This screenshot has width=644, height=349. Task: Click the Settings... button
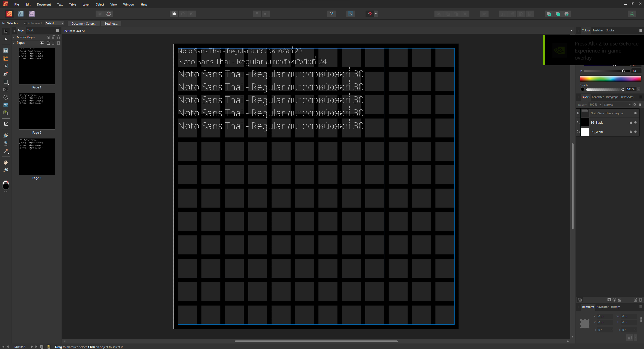pos(111,23)
